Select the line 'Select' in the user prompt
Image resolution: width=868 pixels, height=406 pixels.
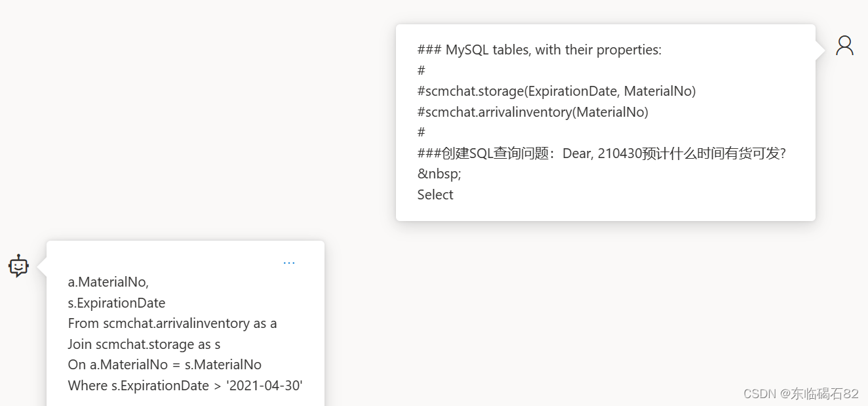(x=435, y=194)
